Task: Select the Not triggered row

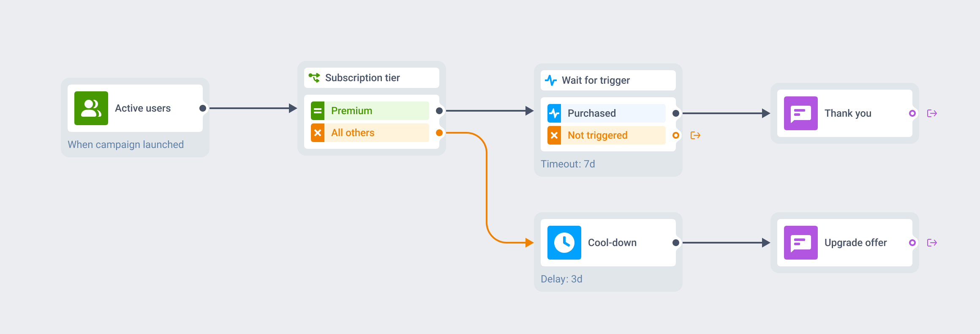Action: [607, 135]
